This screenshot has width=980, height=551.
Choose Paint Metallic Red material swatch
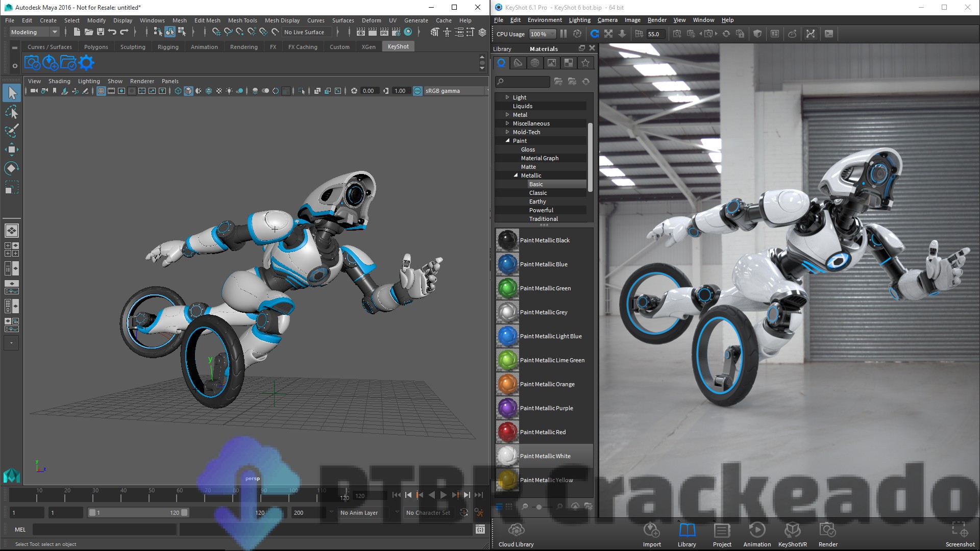coord(507,432)
